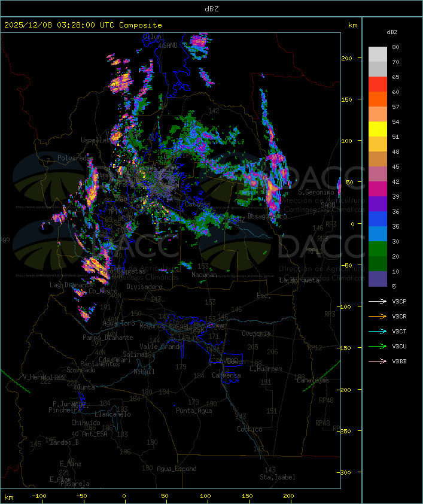Click the Co_Negro map label

pos(104,291)
